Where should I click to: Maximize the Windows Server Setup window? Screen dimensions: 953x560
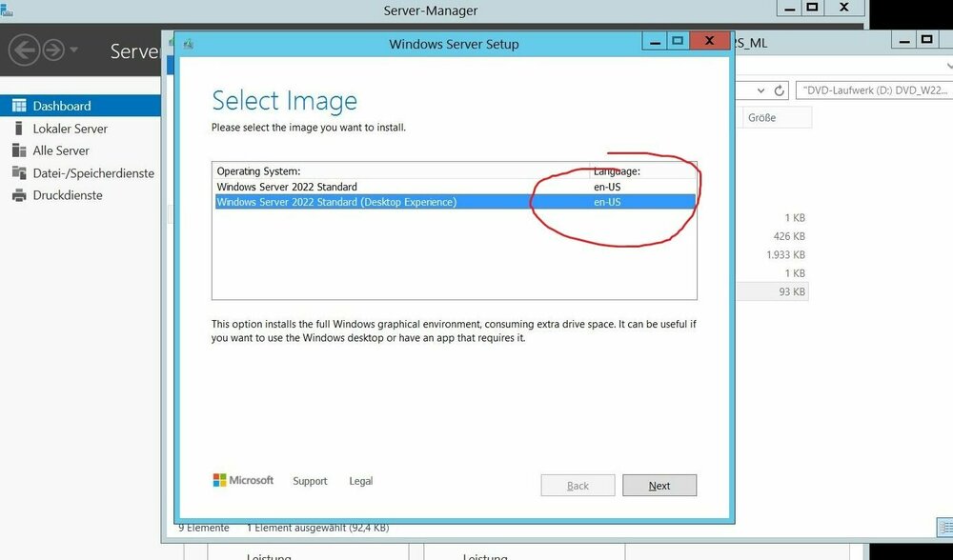(x=678, y=41)
